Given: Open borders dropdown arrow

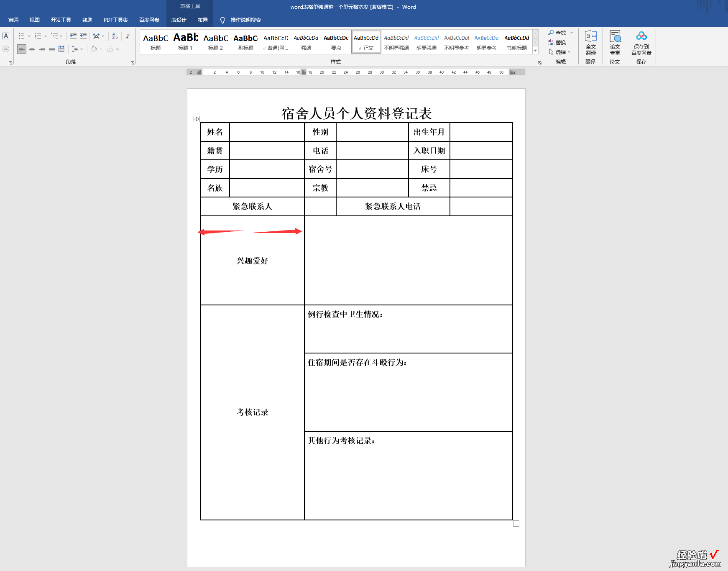Looking at the screenshot, I should pyautogui.click(x=118, y=49).
